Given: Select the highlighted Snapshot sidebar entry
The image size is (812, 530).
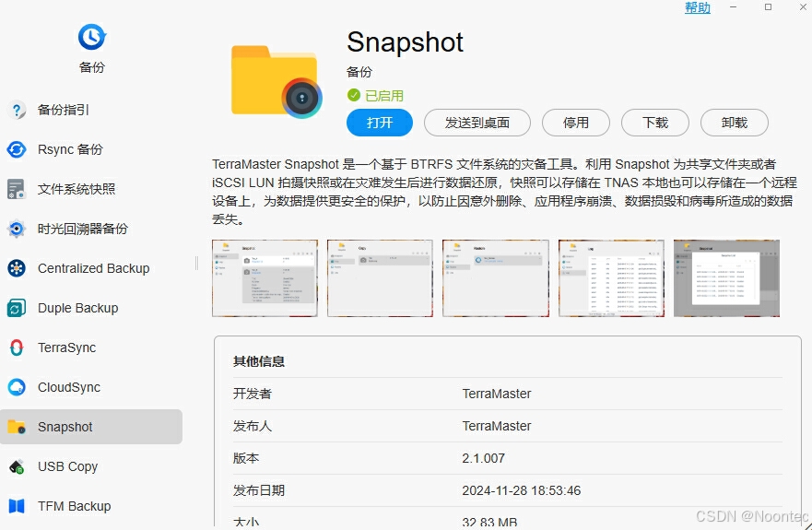Looking at the screenshot, I should pos(91,427).
